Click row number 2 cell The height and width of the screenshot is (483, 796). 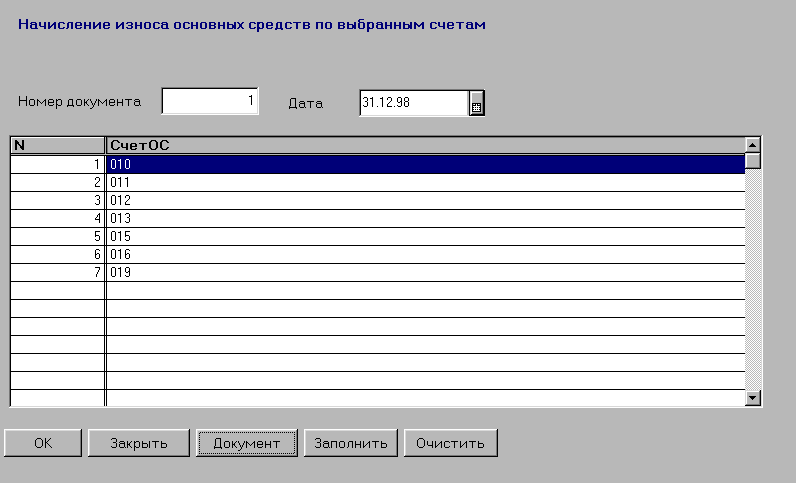coord(57,182)
